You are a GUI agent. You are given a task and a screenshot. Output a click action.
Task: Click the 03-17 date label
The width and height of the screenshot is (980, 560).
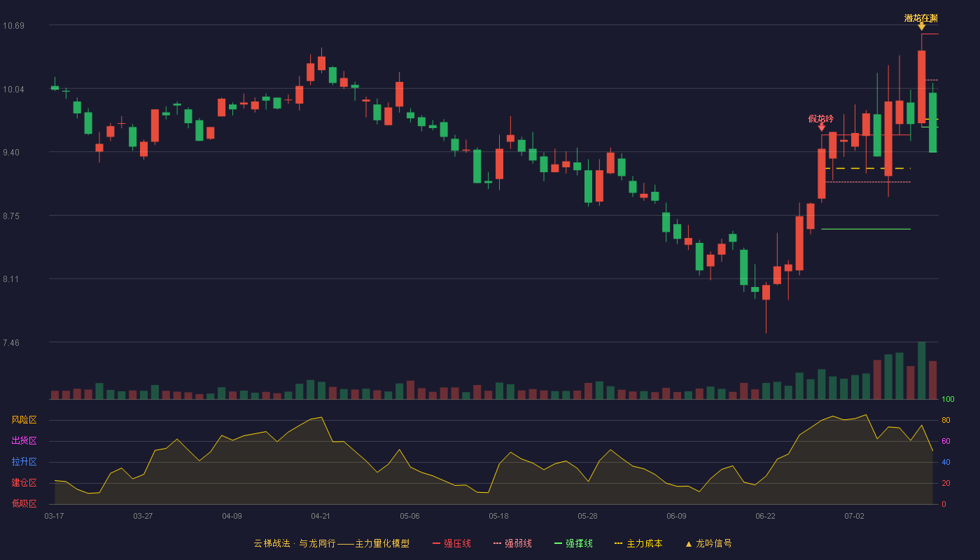[x=54, y=516]
